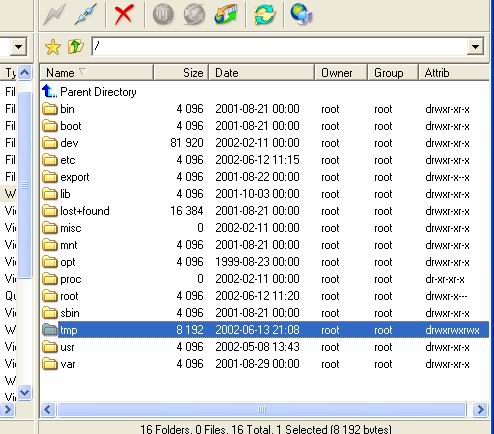Open the left pane dropdown arrow
This screenshot has width=494, height=434.
pos(19,47)
